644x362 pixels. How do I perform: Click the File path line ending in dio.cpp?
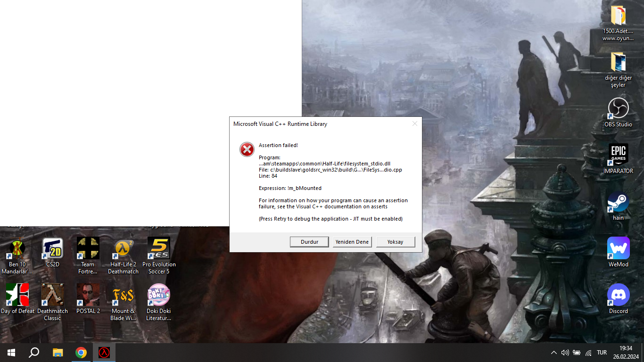point(330,170)
